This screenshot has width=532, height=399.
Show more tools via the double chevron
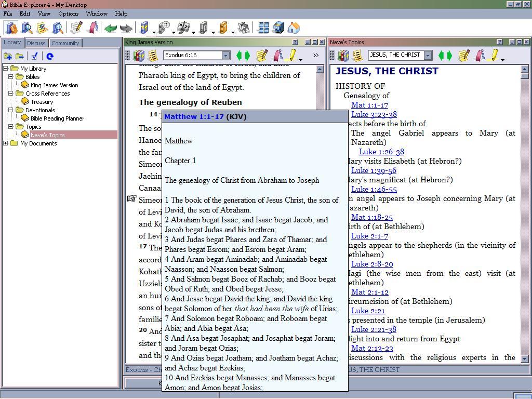(315, 55)
